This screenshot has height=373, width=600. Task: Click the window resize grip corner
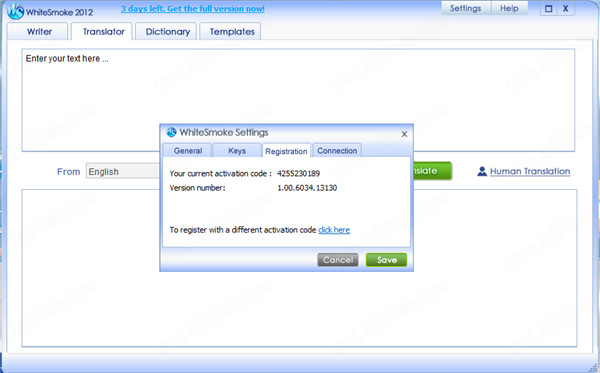pyautogui.click(x=593, y=368)
